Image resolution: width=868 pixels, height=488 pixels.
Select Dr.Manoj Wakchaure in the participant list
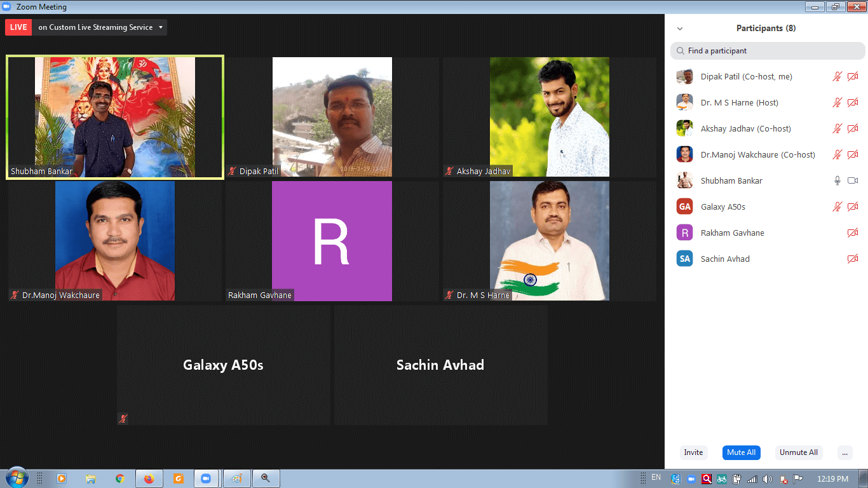coord(757,154)
